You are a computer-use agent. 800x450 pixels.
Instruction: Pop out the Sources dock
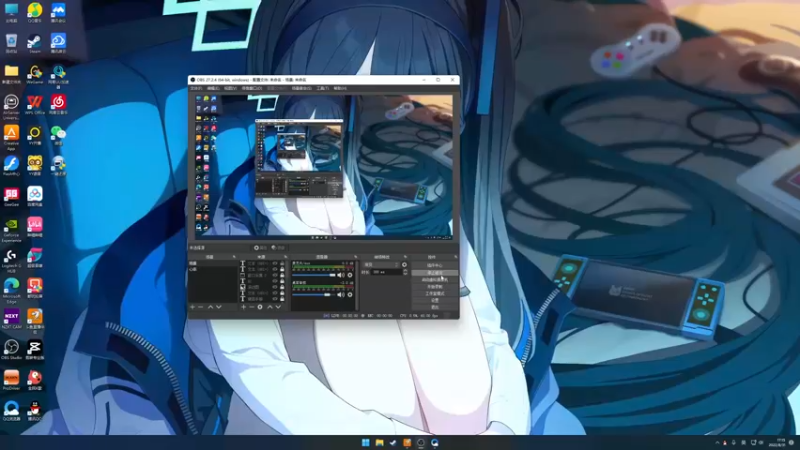coord(286,257)
